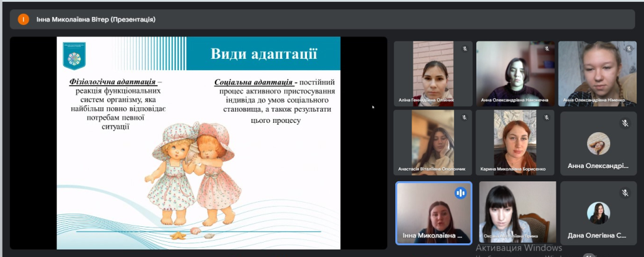Open Оксана Анатоліївна Прима video tile
Viewport: 644px width, 257px height.
[517, 212]
